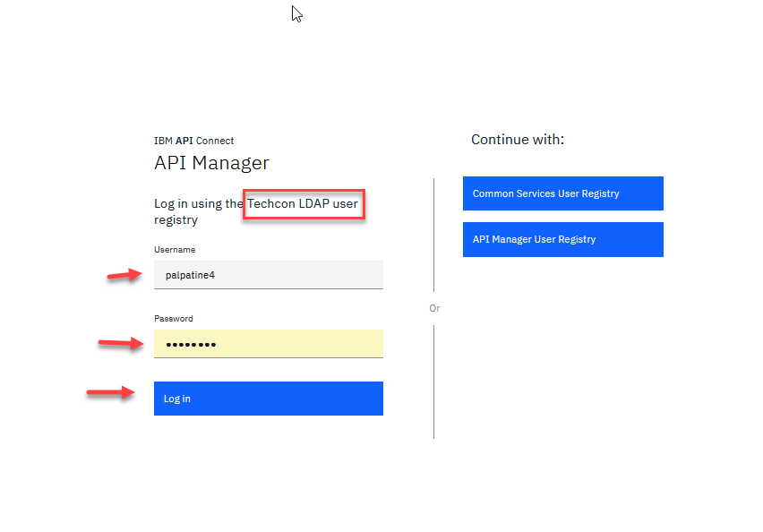Click the red-boxed Techcon LDAP user text
Screen dimensions: 763x532
[x=304, y=204]
